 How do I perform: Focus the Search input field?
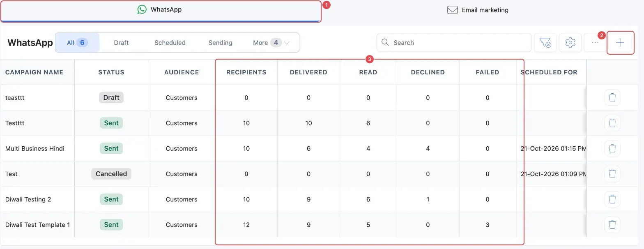(x=454, y=42)
